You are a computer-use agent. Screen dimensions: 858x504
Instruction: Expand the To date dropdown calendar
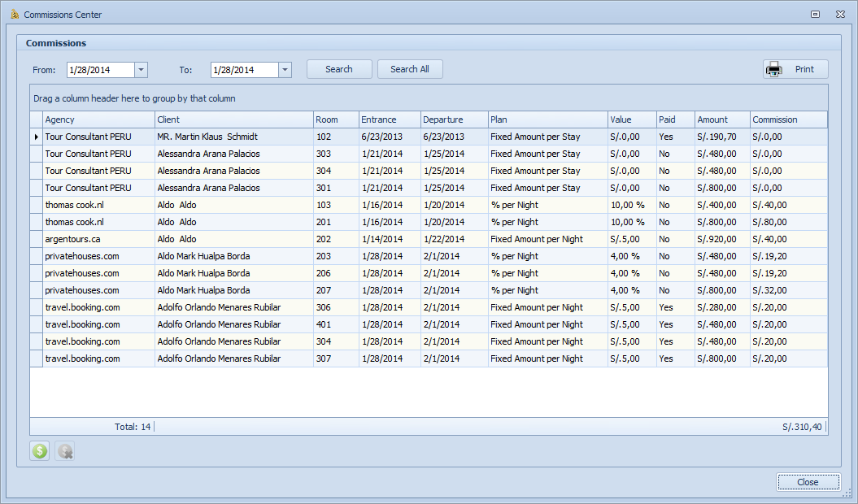pyautogui.click(x=285, y=70)
